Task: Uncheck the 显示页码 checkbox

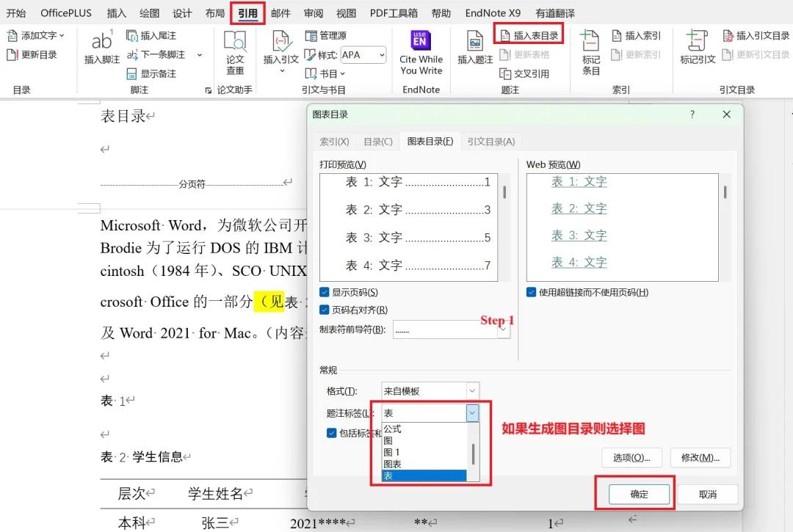Action: [x=325, y=292]
